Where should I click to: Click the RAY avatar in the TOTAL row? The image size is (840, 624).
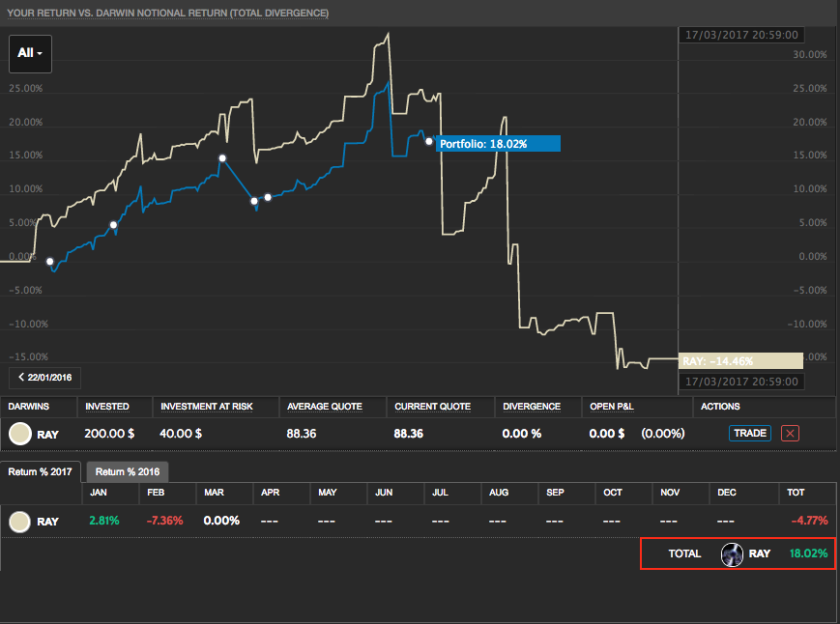pos(732,553)
